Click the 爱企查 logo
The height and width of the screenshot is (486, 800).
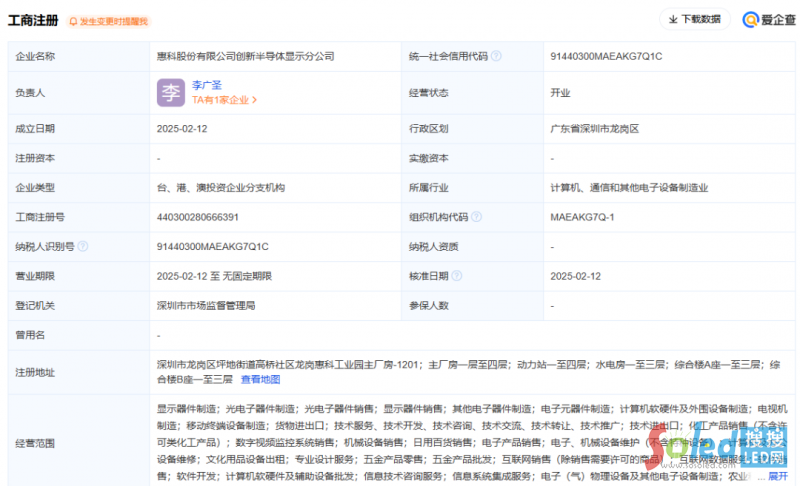(768, 19)
